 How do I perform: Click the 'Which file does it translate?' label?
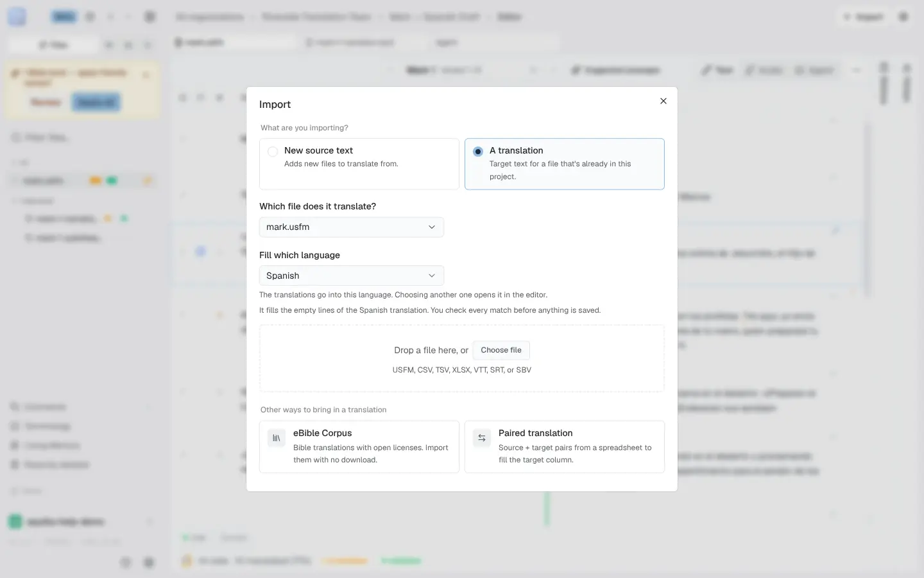(318, 206)
